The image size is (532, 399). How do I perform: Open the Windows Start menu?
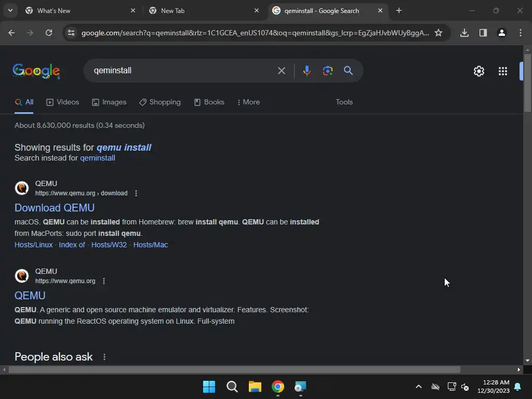point(209,387)
